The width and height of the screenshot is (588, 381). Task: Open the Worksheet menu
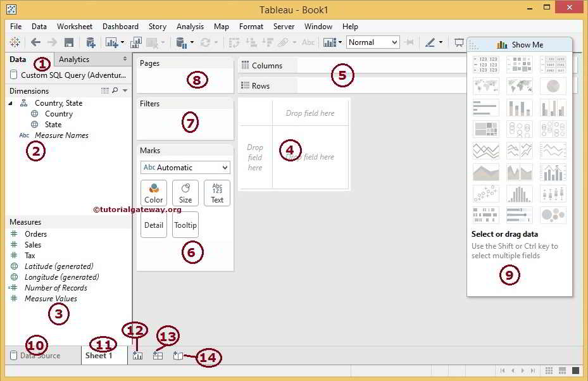point(74,27)
